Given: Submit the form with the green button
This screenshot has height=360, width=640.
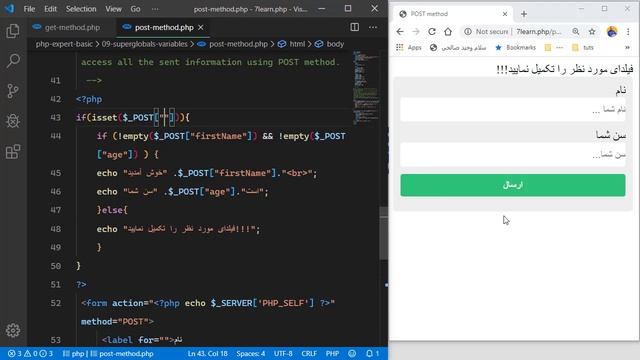Looking at the screenshot, I should coord(513,185).
